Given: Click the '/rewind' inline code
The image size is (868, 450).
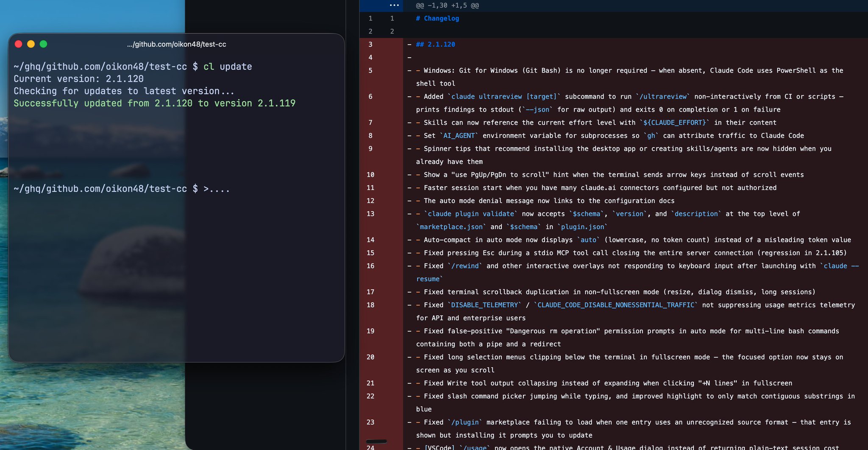Looking at the screenshot, I should pyautogui.click(x=465, y=266).
